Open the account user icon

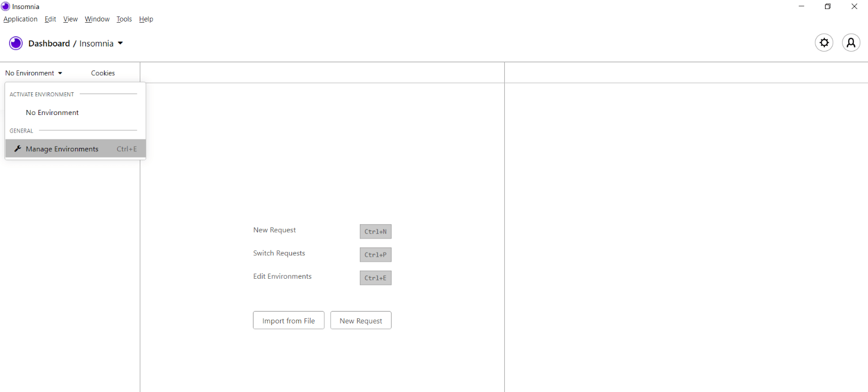[x=851, y=43]
